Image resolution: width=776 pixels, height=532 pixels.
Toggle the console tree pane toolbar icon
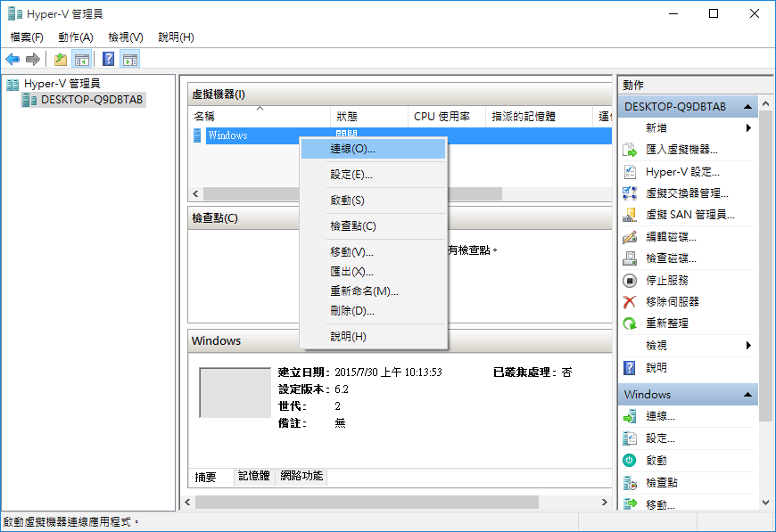(82, 60)
